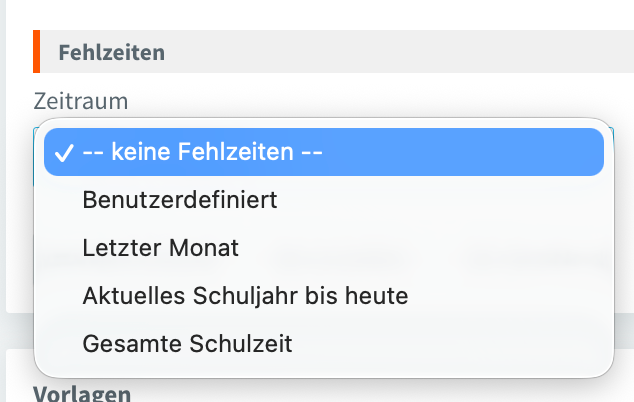Pick 'Letzter Monat' in the dropdown

pos(160,248)
